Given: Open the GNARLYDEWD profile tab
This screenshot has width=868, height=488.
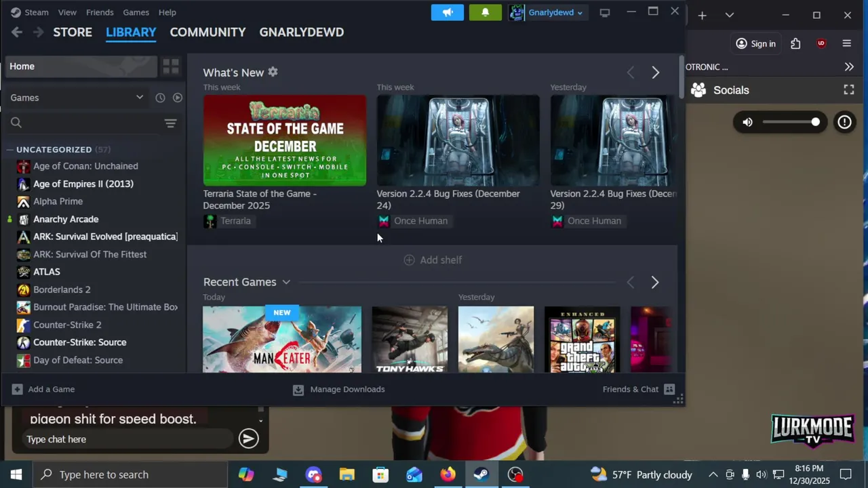Looking at the screenshot, I should coord(301,32).
